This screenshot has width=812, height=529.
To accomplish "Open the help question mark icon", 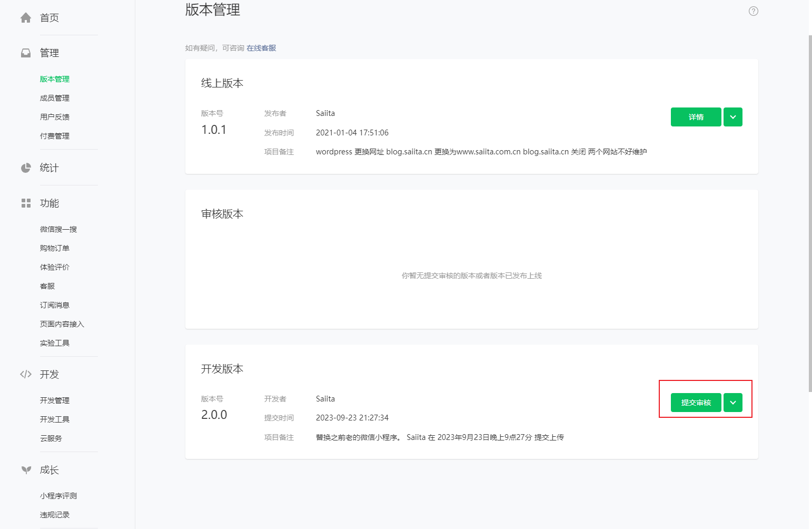I will pyautogui.click(x=753, y=11).
